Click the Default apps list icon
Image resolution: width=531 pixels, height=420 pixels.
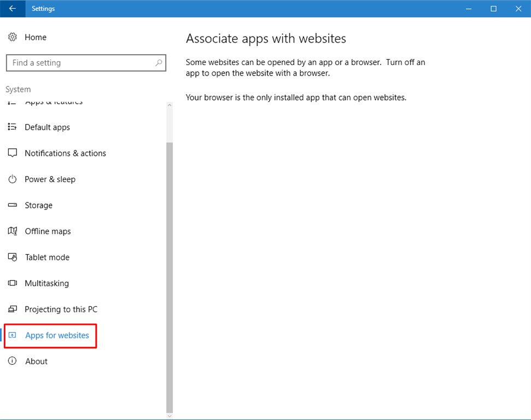click(12, 127)
